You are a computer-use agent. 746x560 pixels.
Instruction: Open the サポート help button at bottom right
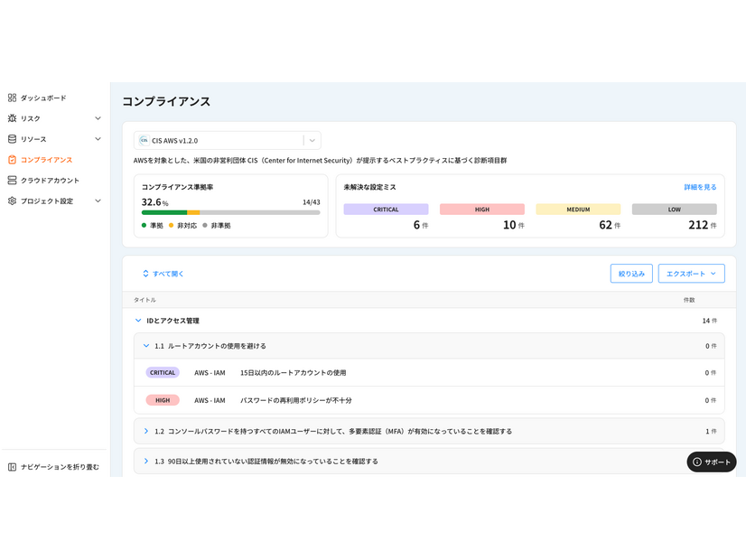click(711, 462)
